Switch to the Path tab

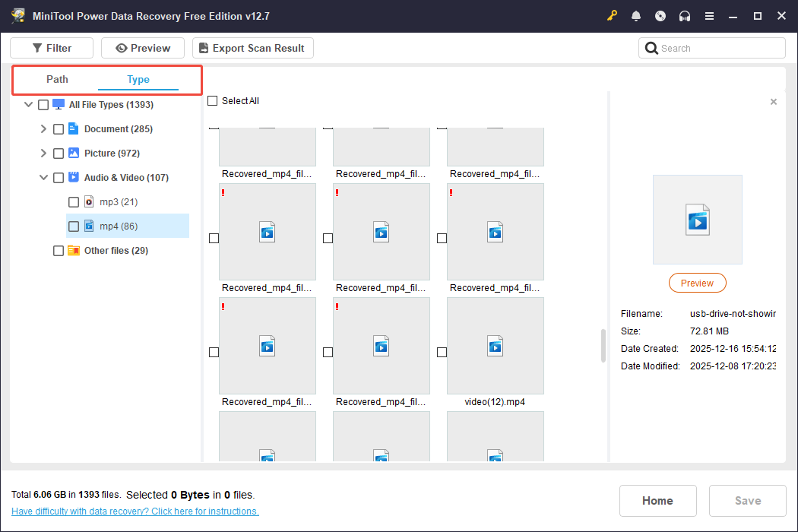pyautogui.click(x=57, y=79)
